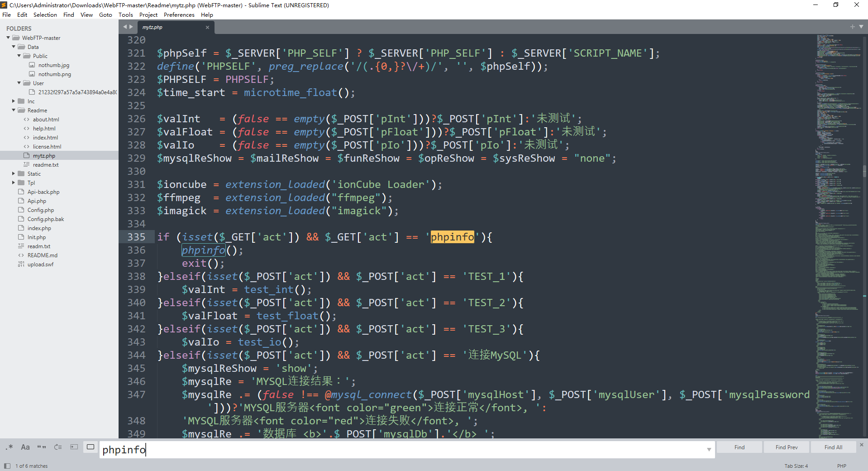The image size is (868, 471).
Task: Click the Find Prev button
Action: pos(787,447)
